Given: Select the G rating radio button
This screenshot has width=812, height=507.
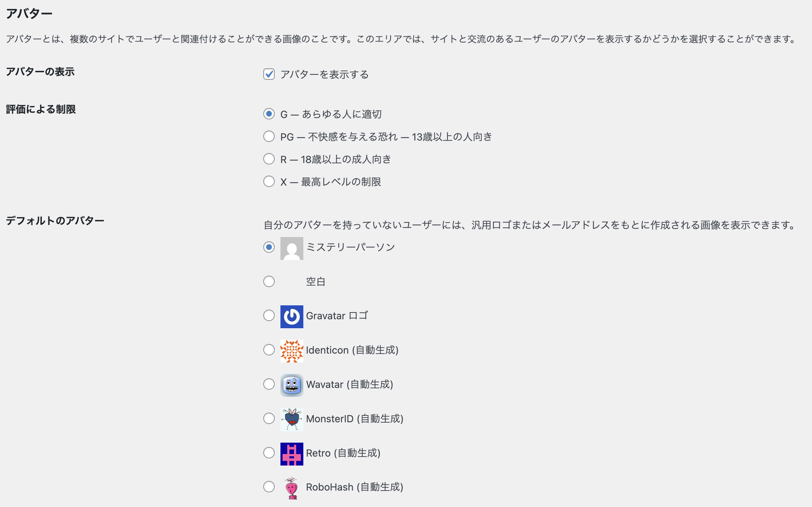Looking at the screenshot, I should (x=269, y=114).
